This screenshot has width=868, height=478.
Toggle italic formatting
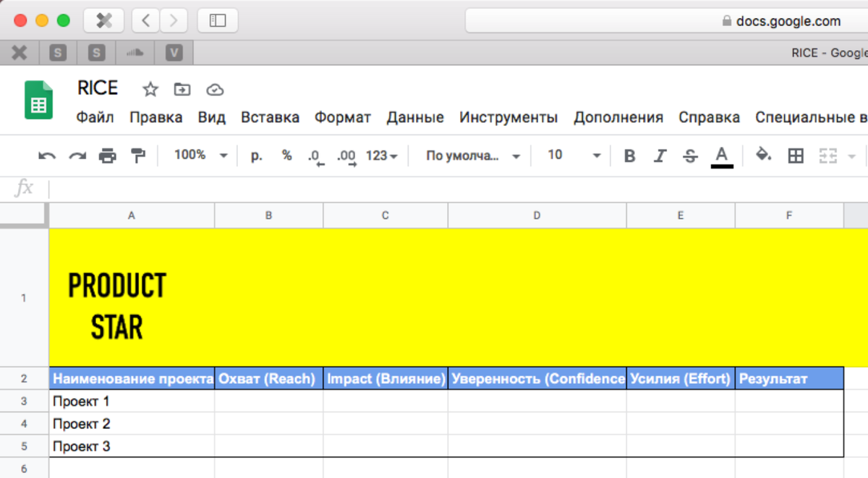point(660,155)
